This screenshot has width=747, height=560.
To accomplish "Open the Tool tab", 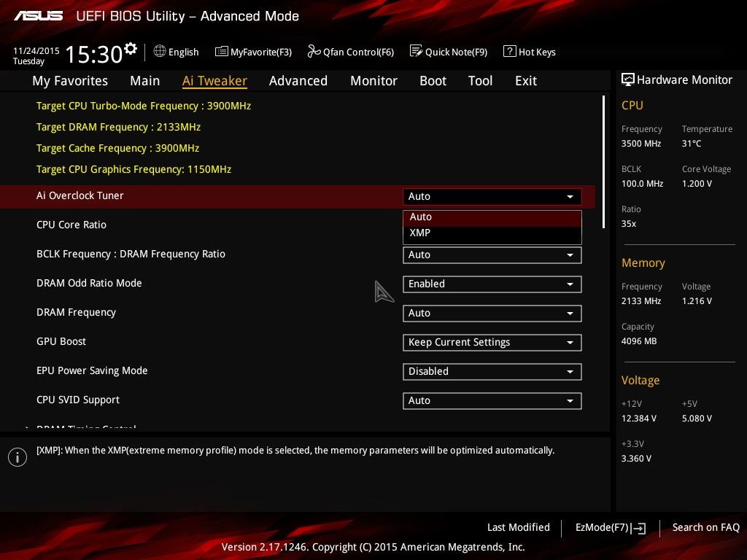I will 480,81.
